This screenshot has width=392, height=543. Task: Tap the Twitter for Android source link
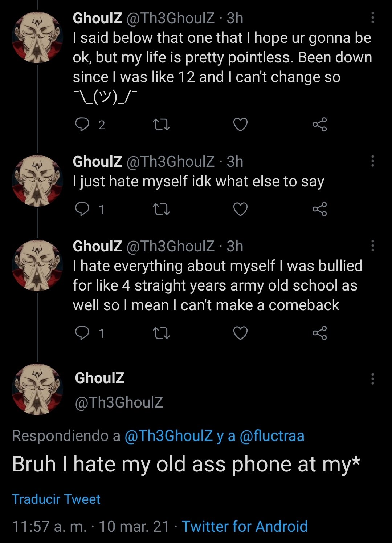[244, 526]
